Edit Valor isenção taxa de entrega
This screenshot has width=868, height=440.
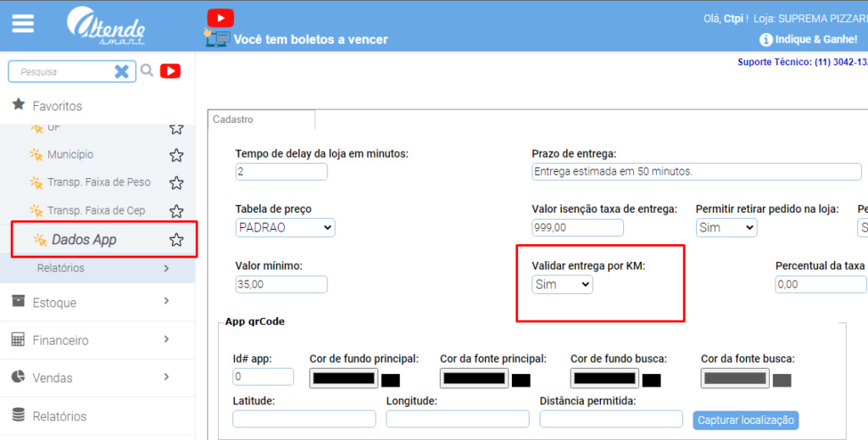point(577,227)
